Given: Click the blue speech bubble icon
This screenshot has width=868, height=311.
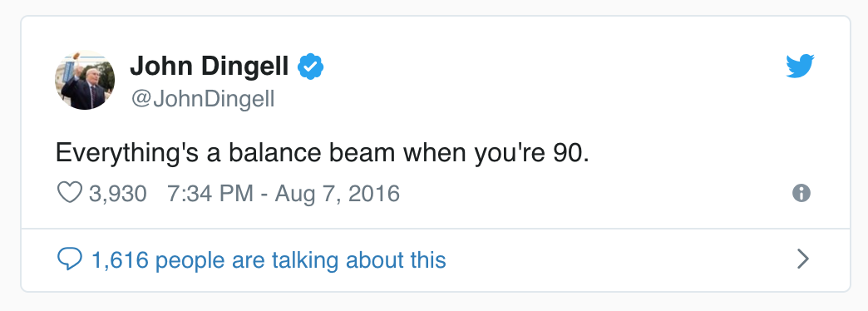Looking at the screenshot, I should click(x=70, y=259).
